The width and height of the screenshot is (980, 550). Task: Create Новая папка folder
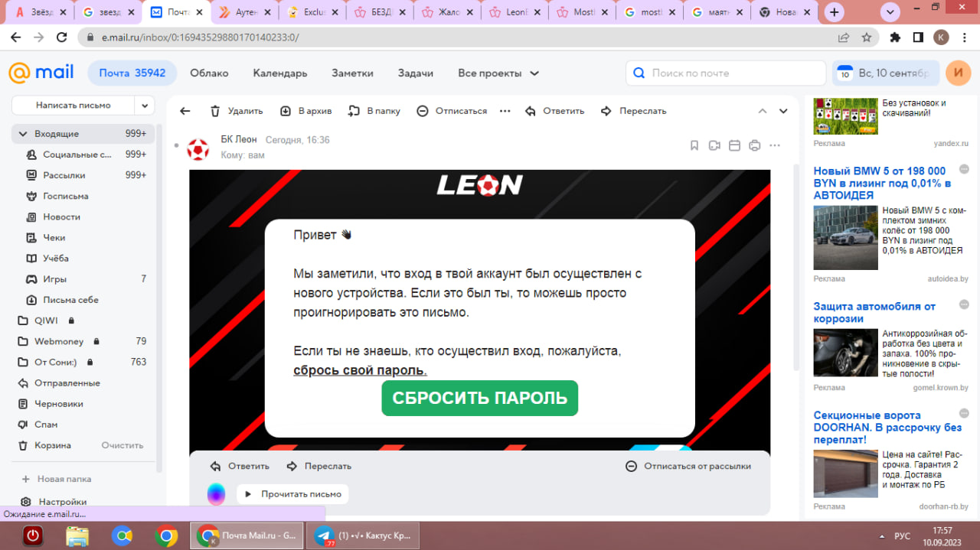tap(57, 479)
